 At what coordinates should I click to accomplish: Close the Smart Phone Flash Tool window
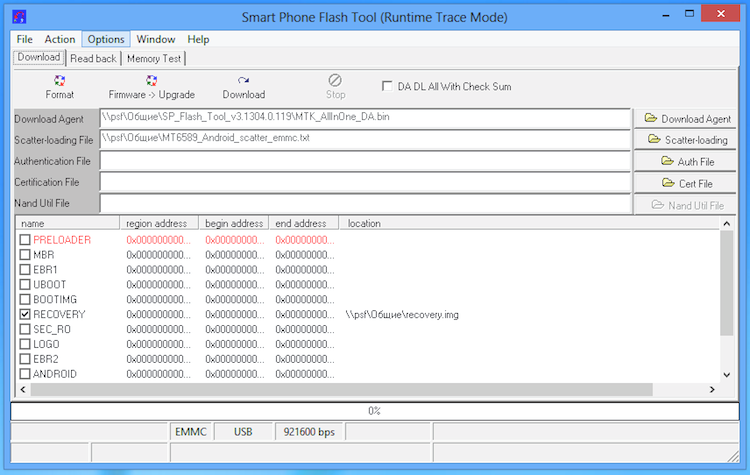[721, 14]
